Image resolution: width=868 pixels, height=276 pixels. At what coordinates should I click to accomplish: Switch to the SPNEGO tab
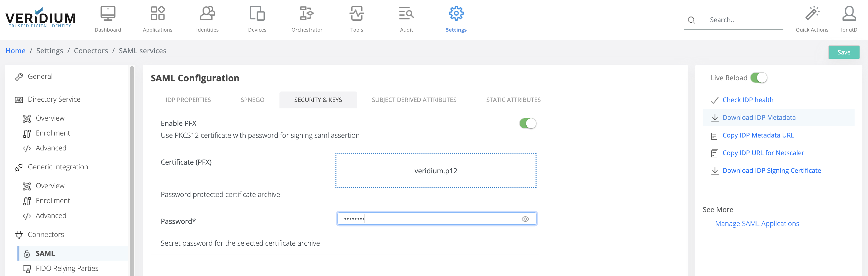pyautogui.click(x=252, y=100)
